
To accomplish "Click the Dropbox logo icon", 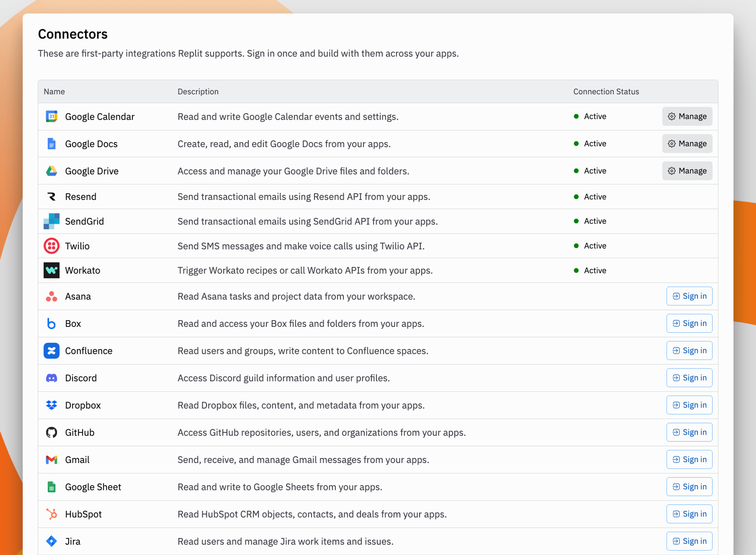I will click(x=51, y=405).
